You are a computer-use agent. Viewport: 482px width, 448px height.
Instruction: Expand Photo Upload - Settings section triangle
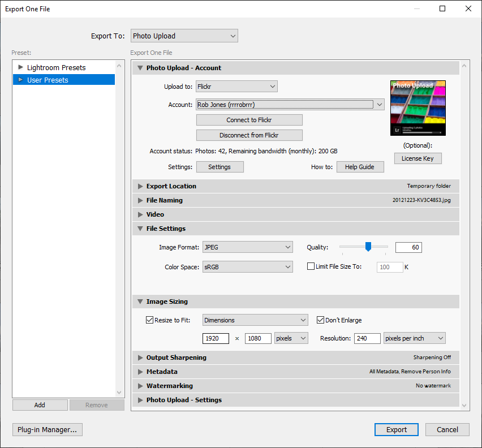tap(140, 400)
